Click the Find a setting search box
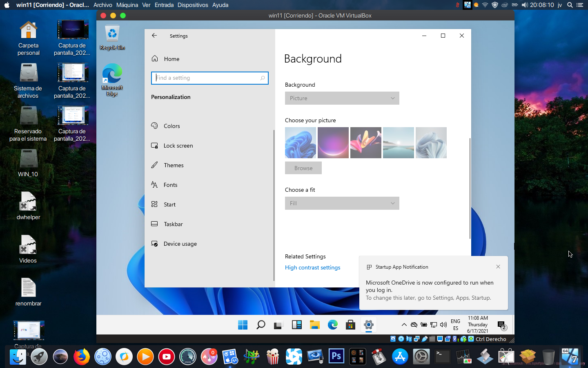This screenshot has width=588, height=368. point(210,78)
